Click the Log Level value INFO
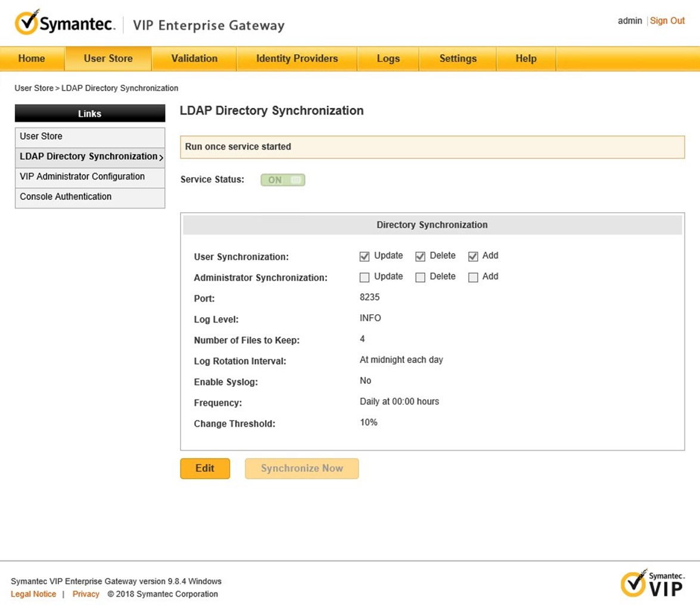700x605 pixels. [x=371, y=318]
